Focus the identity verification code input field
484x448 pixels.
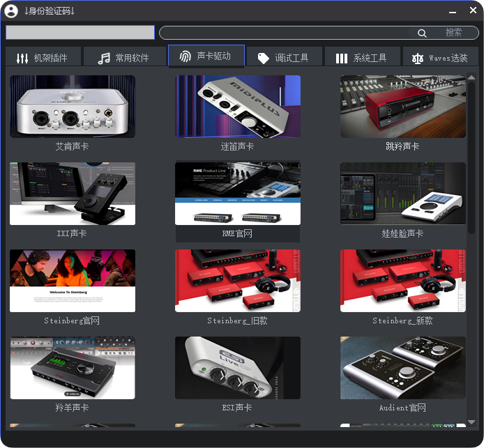point(80,32)
